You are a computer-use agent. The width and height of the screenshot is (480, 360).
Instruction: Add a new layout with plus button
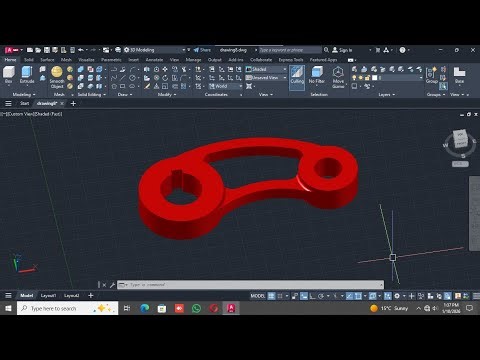pos(91,296)
